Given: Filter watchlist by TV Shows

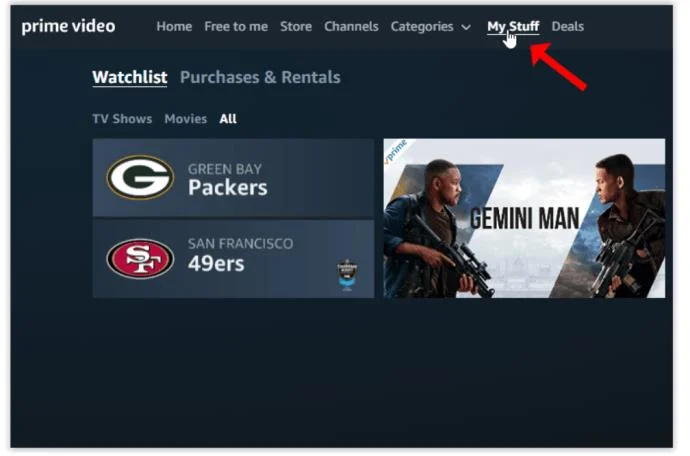Looking at the screenshot, I should (x=122, y=119).
